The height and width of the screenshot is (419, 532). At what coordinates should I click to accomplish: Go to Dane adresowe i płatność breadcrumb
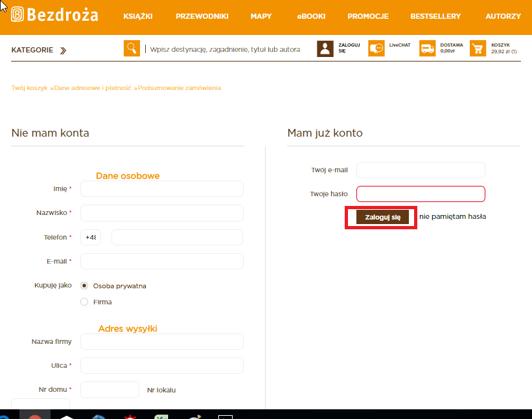(92, 88)
